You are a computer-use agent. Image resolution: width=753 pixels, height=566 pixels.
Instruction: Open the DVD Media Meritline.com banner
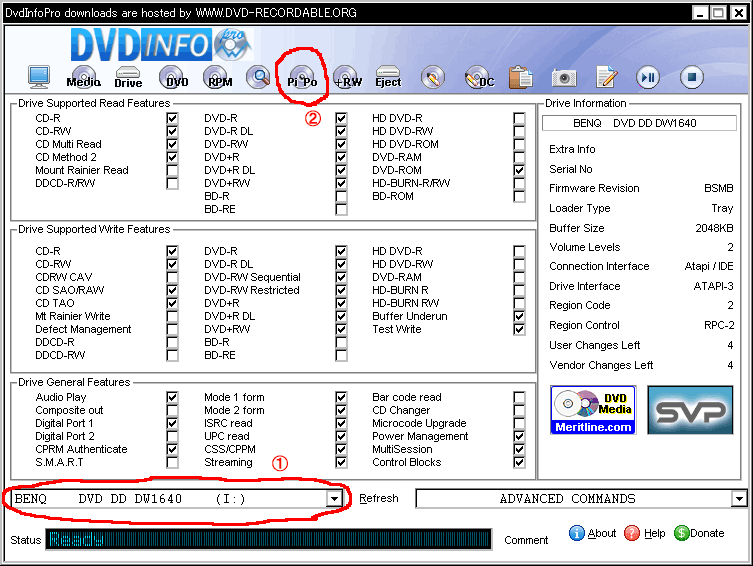pos(593,410)
